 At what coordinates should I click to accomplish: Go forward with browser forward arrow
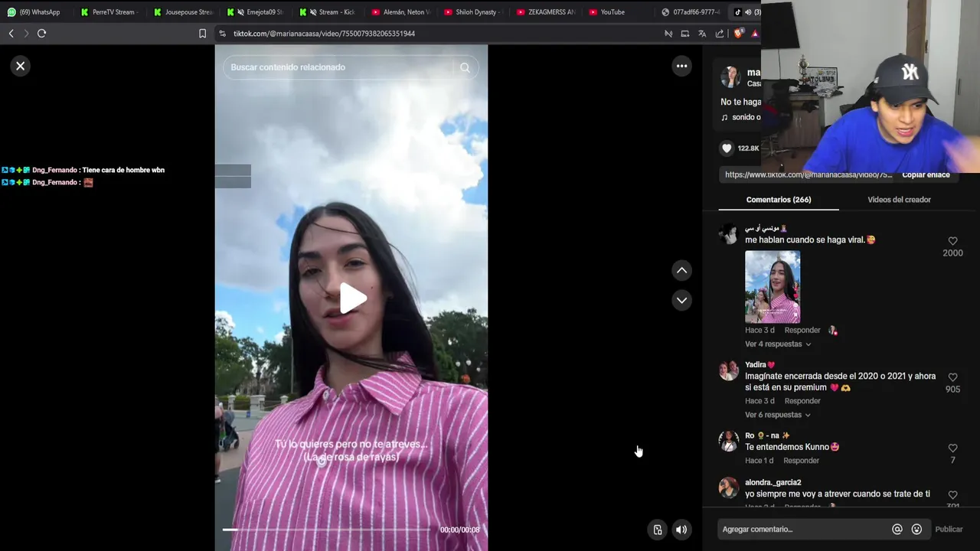point(26,34)
